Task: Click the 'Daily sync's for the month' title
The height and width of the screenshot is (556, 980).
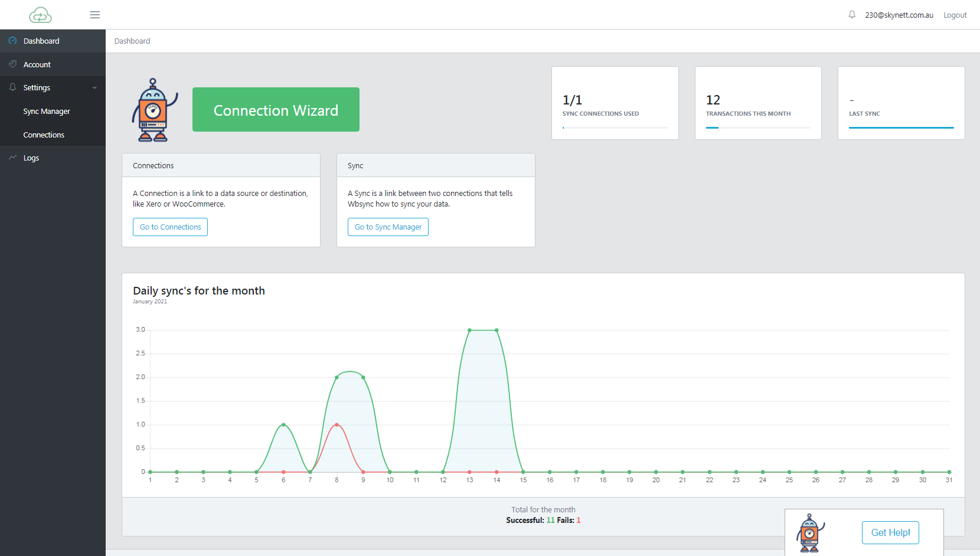Action: click(199, 290)
